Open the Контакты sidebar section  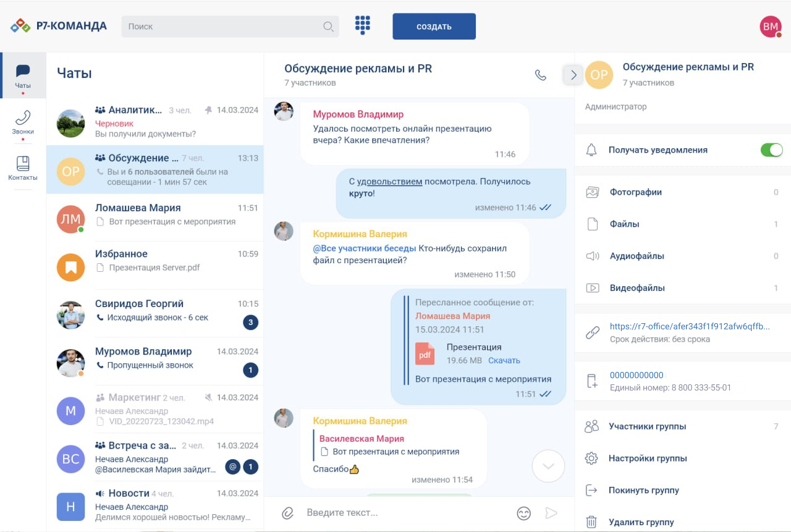pos(23,168)
